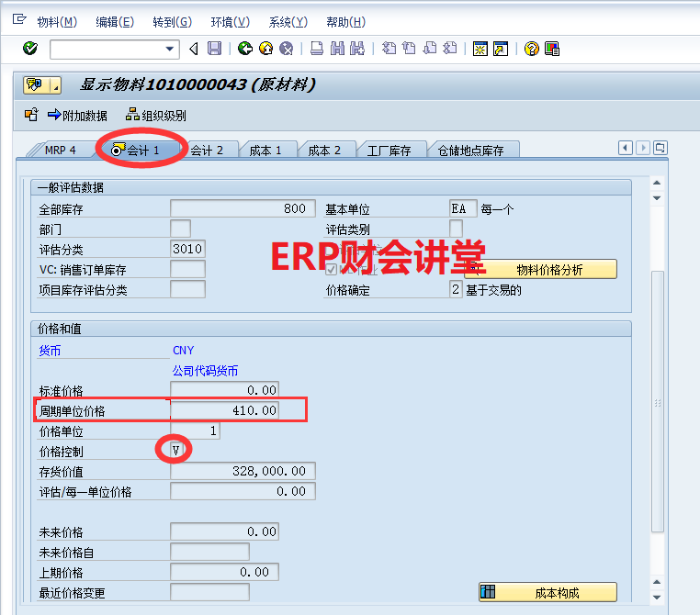The width and height of the screenshot is (700, 615).
Task: Open 组织级别 in the application toolbar
Action: point(156,116)
